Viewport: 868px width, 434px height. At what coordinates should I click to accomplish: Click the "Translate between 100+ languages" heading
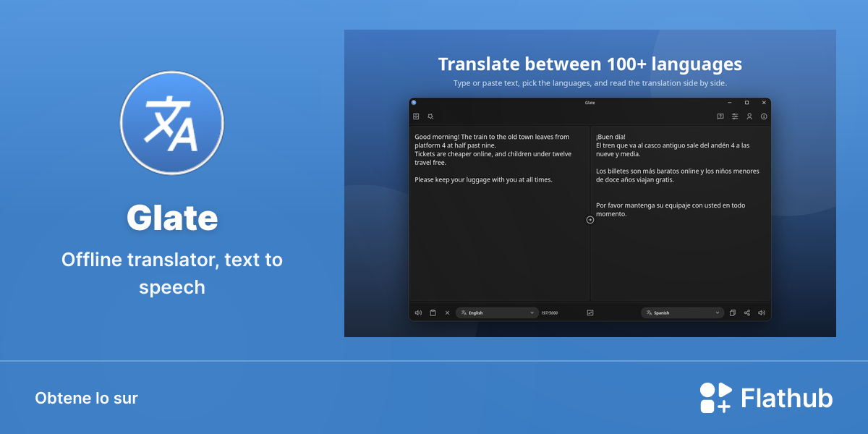(590, 64)
